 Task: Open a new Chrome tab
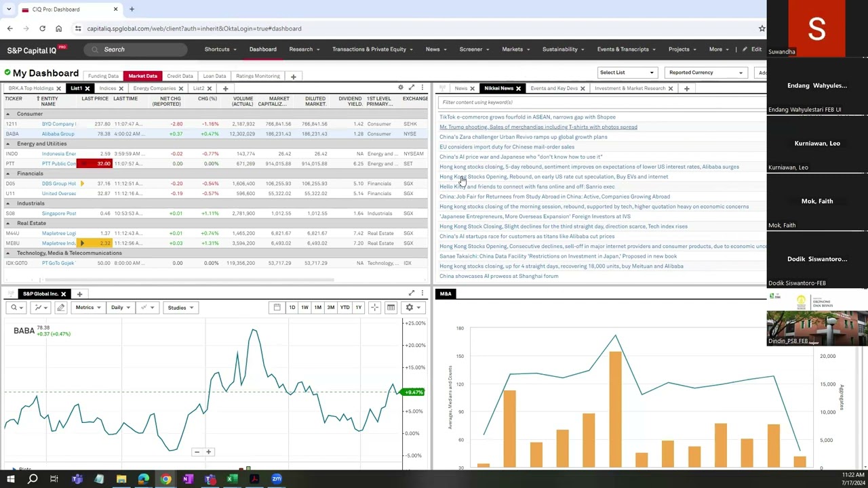pyautogui.click(x=132, y=9)
